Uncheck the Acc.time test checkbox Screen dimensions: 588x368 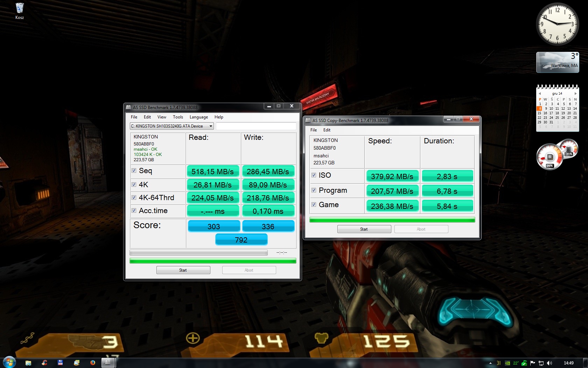pos(134,211)
